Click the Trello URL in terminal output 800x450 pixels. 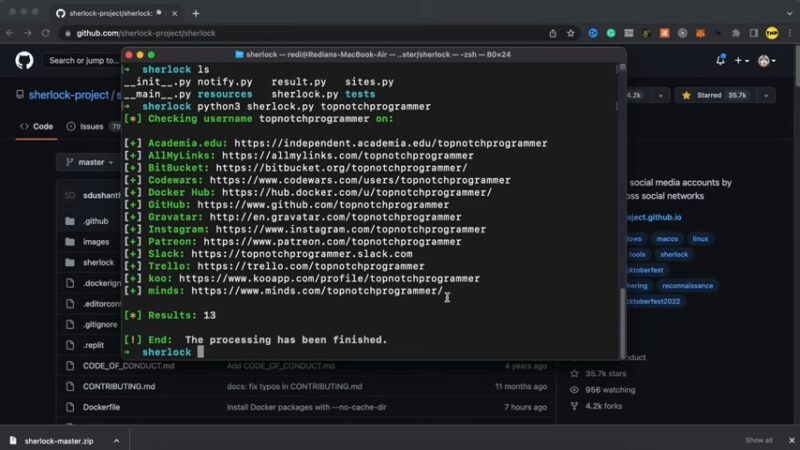(311, 266)
